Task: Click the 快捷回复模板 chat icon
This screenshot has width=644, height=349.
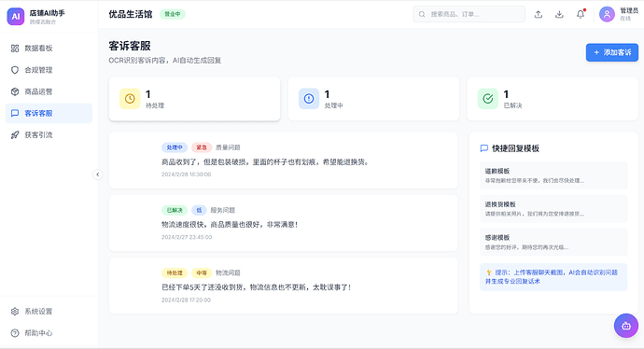Action: (484, 148)
